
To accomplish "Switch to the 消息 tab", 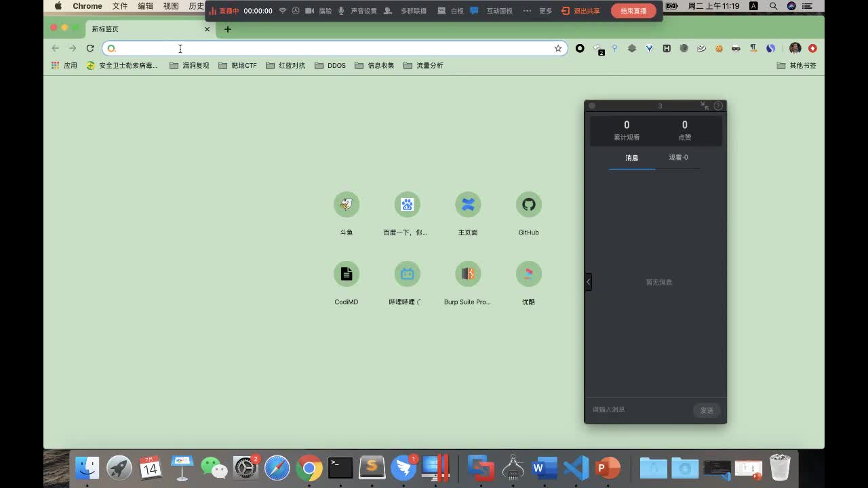I will tap(632, 158).
